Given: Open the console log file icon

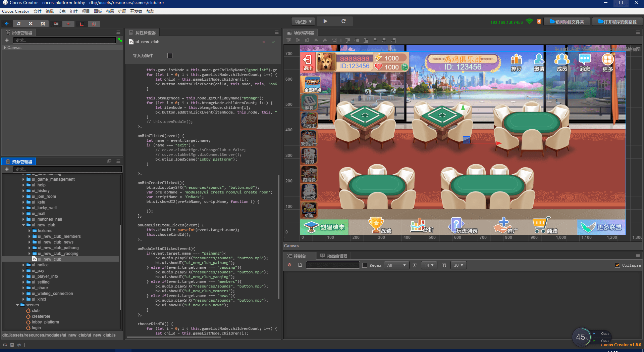Looking at the screenshot, I should point(300,265).
